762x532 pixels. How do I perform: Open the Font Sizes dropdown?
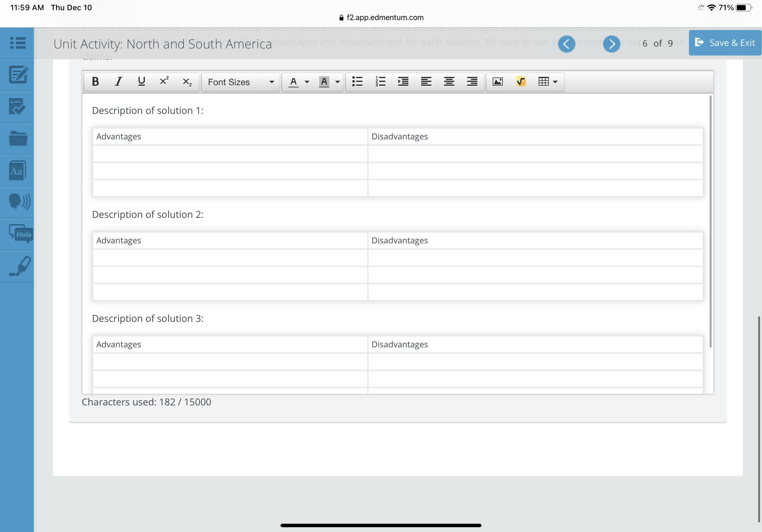(x=241, y=82)
